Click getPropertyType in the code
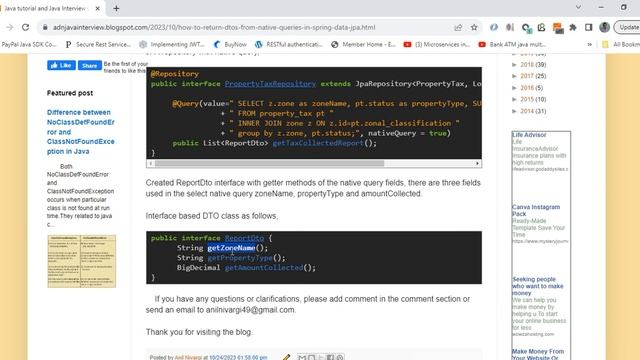This screenshot has width=640, height=360. (x=240, y=258)
